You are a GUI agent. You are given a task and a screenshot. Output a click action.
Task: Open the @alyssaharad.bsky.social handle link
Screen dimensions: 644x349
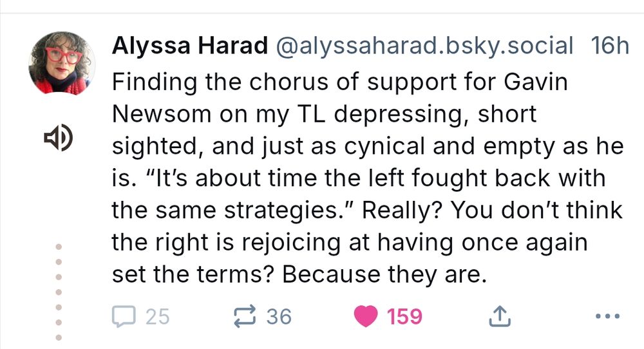[424, 46]
